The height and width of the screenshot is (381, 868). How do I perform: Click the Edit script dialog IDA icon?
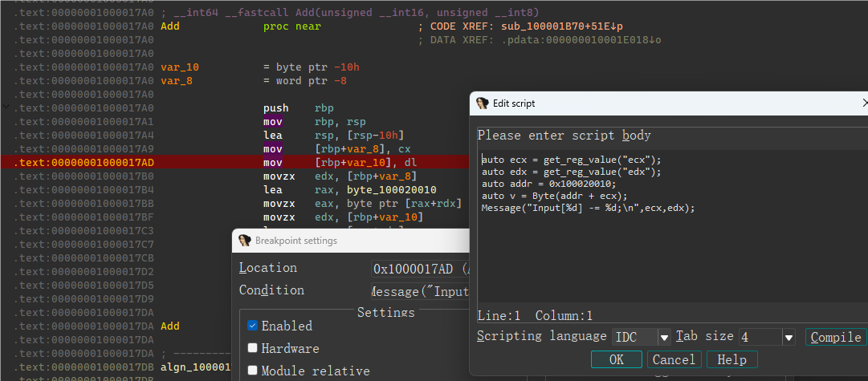tap(483, 103)
